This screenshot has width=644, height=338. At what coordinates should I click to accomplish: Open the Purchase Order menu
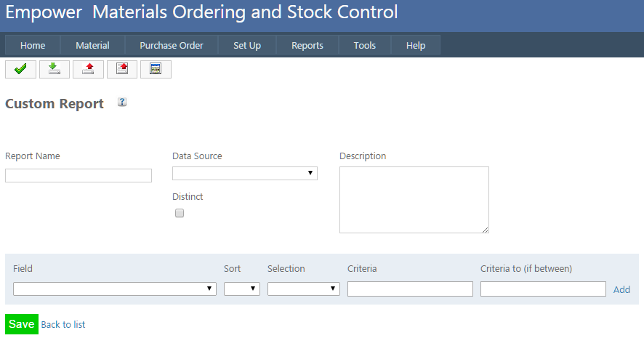point(172,45)
